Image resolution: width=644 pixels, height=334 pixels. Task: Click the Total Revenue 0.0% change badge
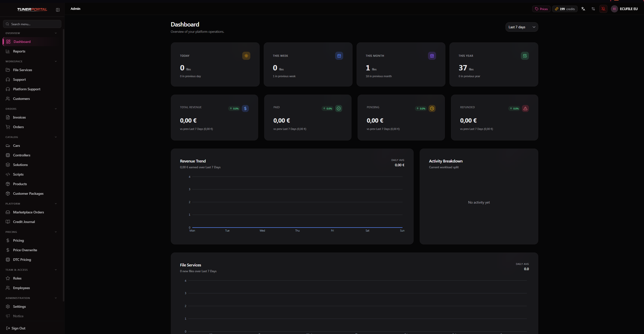(234, 108)
